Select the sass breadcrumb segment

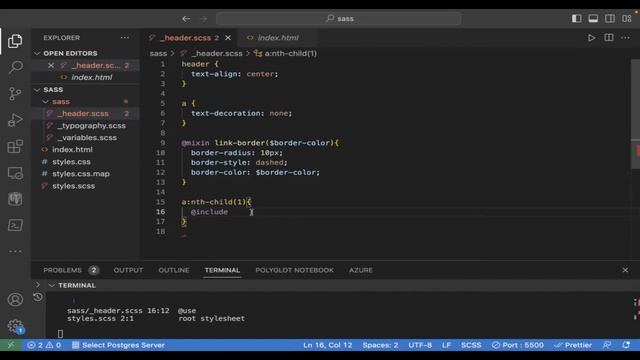[x=158, y=53]
